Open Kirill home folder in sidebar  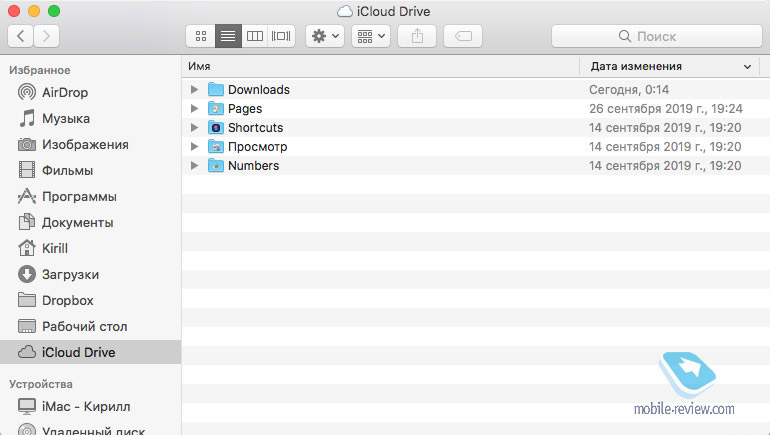tap(91, 248)
